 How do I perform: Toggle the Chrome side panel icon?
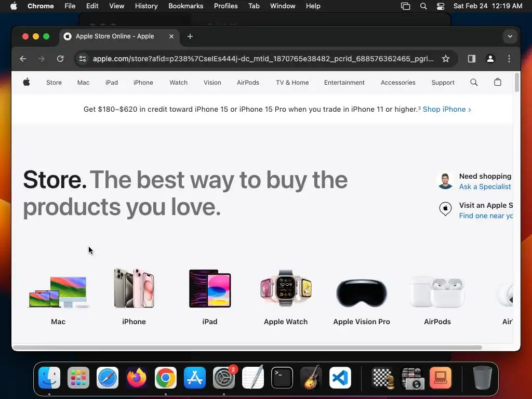click(x=472, y=59)
